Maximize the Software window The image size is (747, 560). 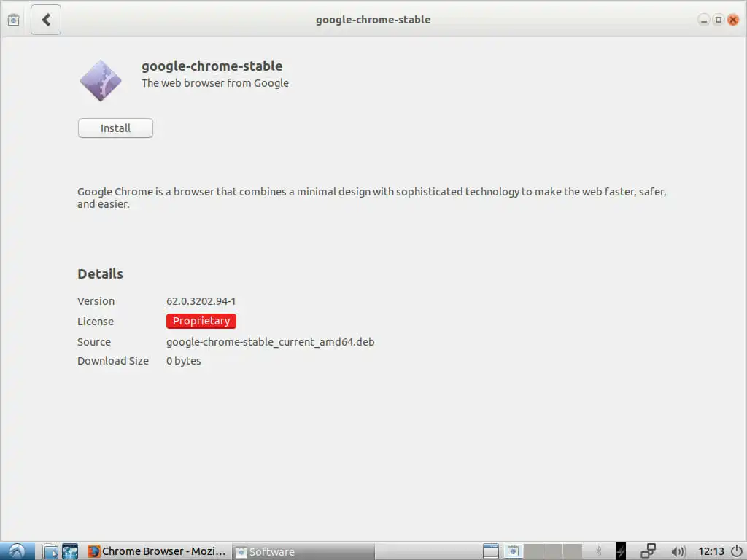tap(719, 20)
